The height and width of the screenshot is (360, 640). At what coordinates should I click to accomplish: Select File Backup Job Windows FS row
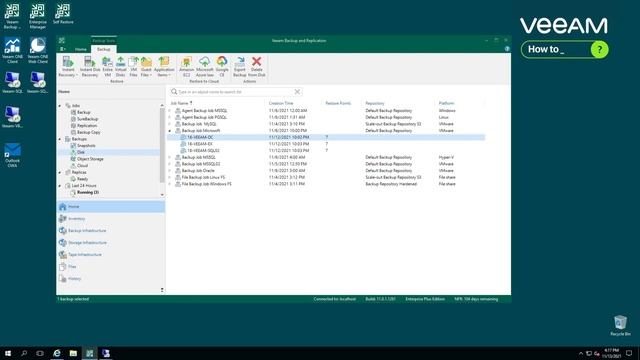tap(326, 184)
